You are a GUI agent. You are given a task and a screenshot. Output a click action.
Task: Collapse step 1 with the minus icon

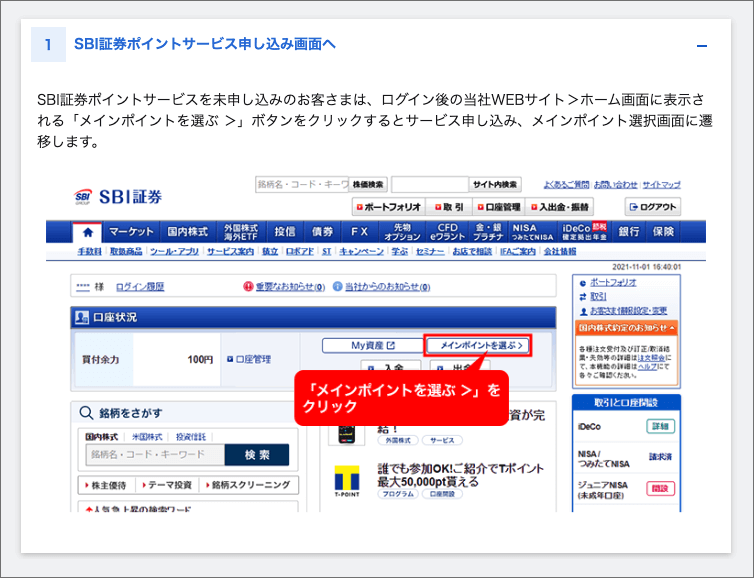pyautogui.click(x=702, y=46)
